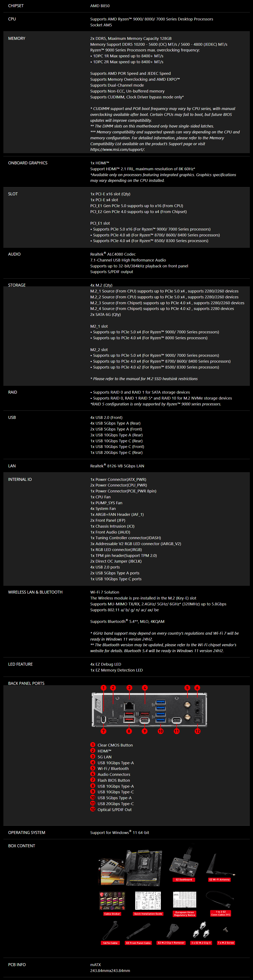Click the red EZ Front Panel Cable label
253x980 pixels.
[x=139, y=943]
